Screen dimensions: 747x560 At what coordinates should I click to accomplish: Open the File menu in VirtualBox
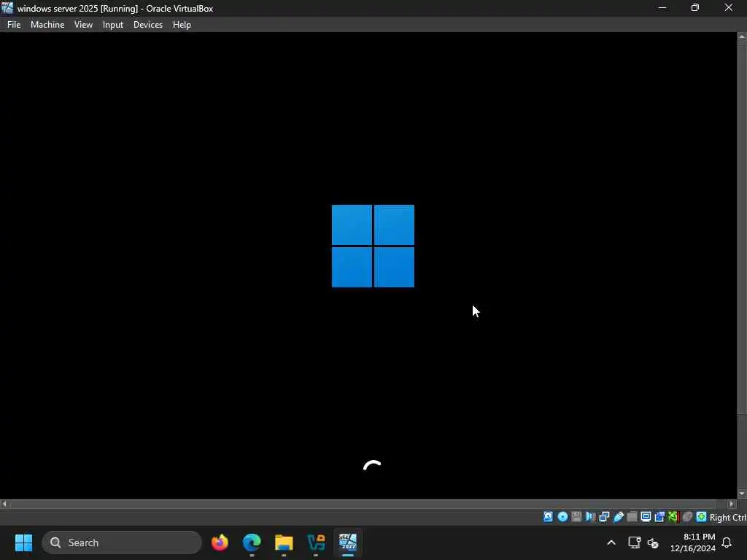pyautogui.click(x=14, y=25)
